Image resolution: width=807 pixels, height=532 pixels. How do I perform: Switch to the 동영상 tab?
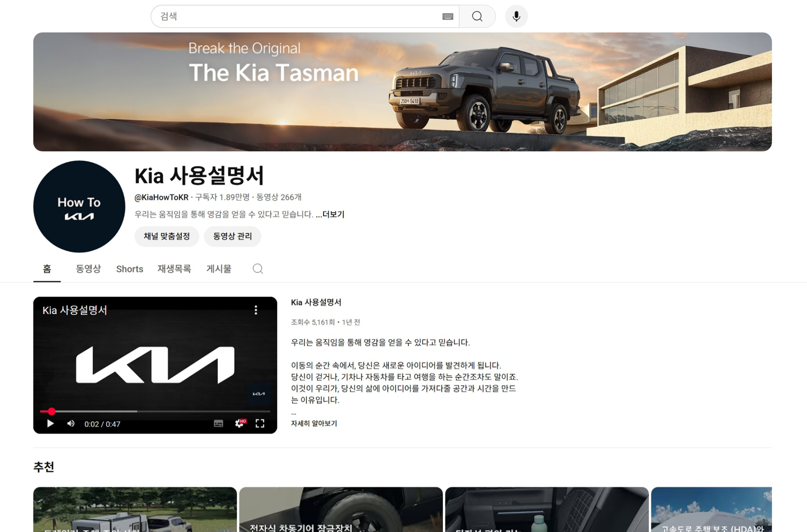coord(88,269)
